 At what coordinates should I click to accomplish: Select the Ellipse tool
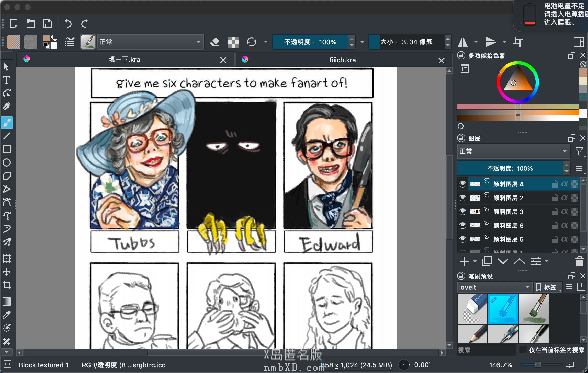pos(7,162)
